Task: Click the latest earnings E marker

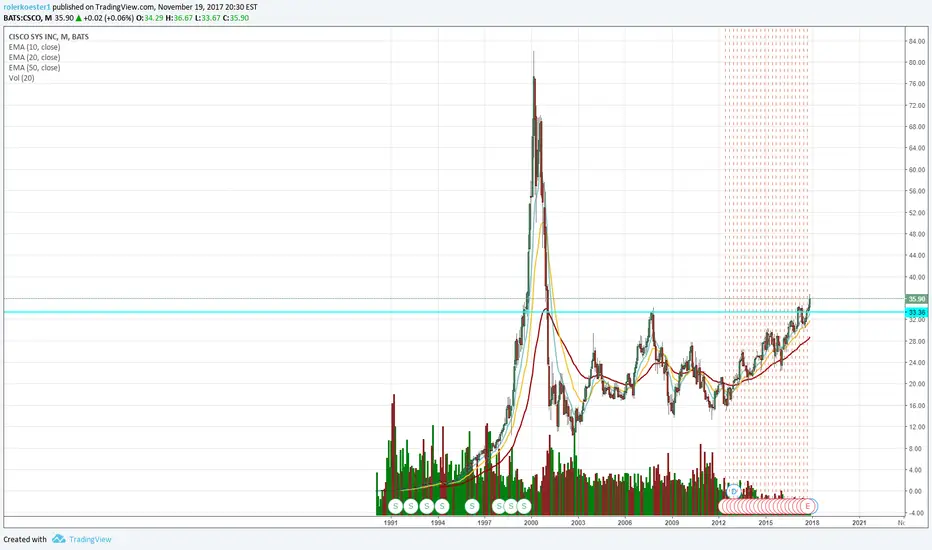Action: [x=808, y=506]
